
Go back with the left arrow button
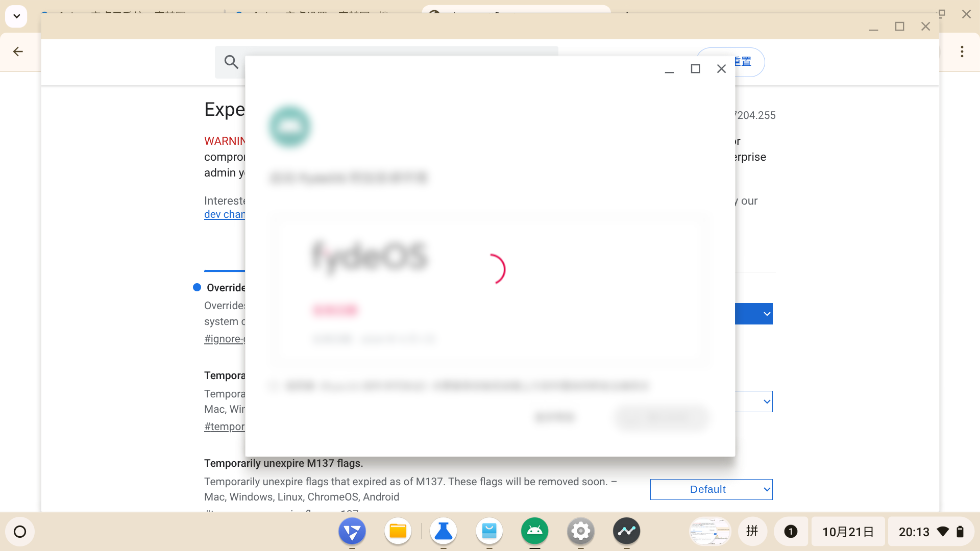(18, 52)
